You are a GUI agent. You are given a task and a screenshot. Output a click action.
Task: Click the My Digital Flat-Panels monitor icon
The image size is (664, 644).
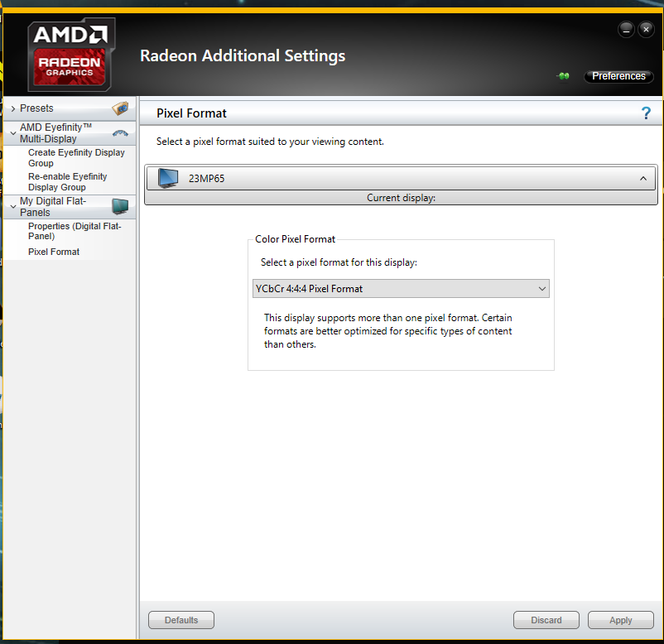click(120, 207)
